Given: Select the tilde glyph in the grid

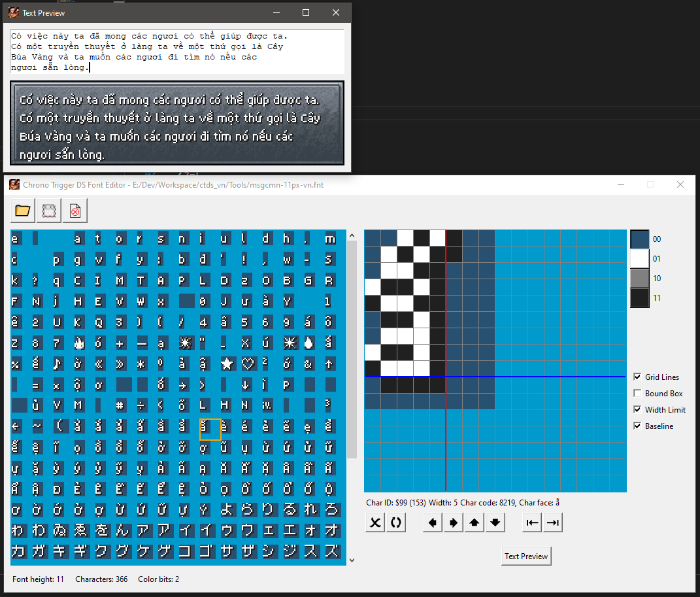Looking at the screenshot, I should tap(37, 426).
